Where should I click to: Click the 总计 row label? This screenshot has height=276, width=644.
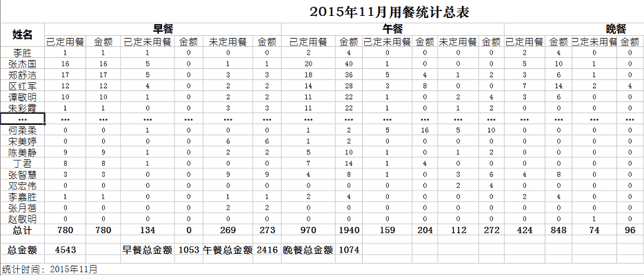tap(23, 230)
